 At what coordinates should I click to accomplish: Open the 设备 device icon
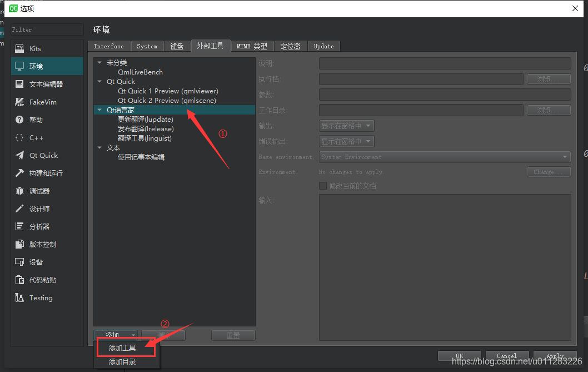click(19, 262)
